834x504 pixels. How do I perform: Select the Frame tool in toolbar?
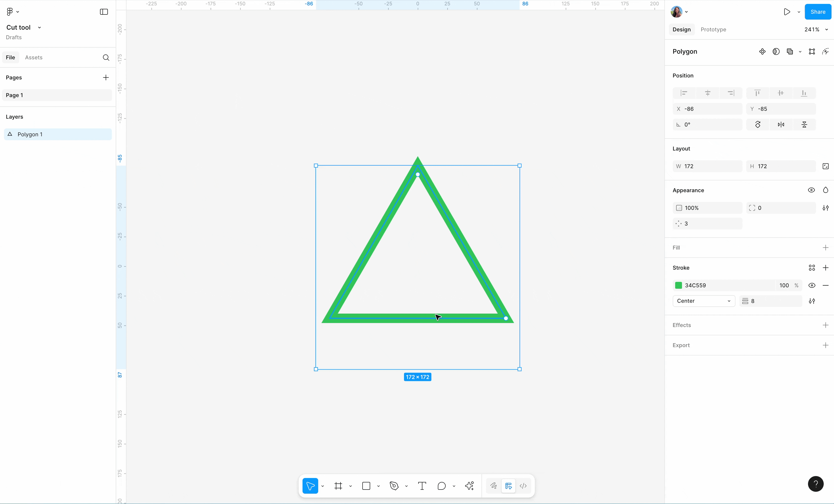point(338,486)
